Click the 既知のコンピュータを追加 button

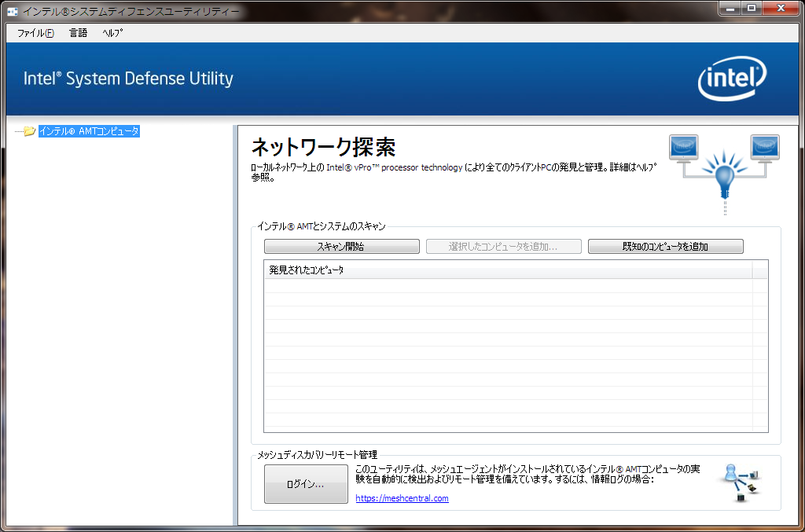coord(665,246)
